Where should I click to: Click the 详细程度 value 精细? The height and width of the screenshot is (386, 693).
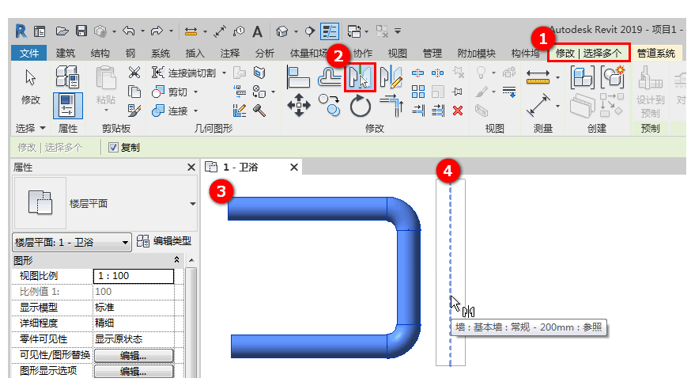pyautogui.click(x=133, y=323)
